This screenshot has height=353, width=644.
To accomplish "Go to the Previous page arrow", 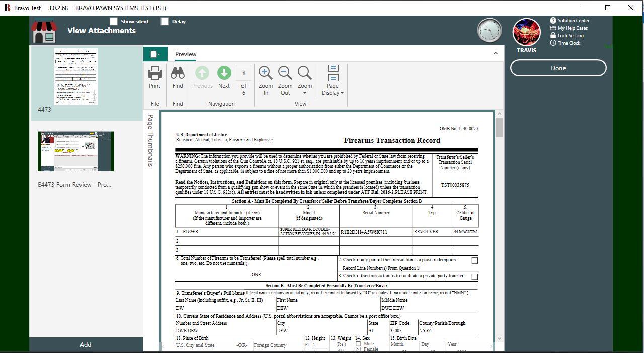I will coord(202,73).
